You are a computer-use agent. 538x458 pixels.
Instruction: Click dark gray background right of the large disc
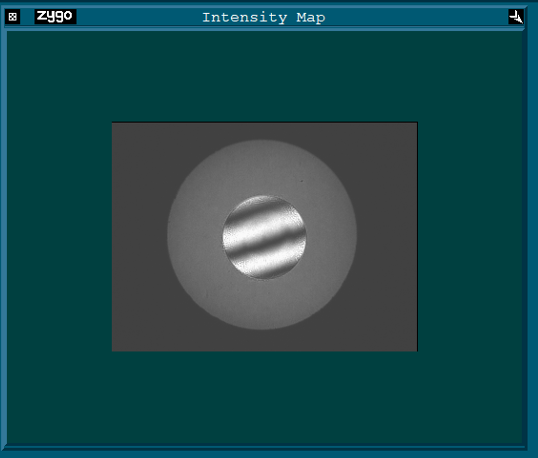(387, 237)
